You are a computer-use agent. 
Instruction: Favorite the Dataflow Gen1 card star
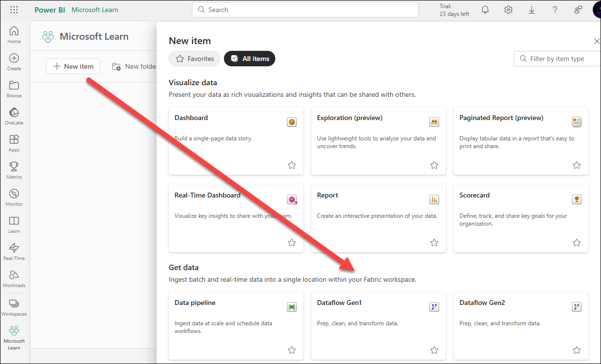(434, 350)
